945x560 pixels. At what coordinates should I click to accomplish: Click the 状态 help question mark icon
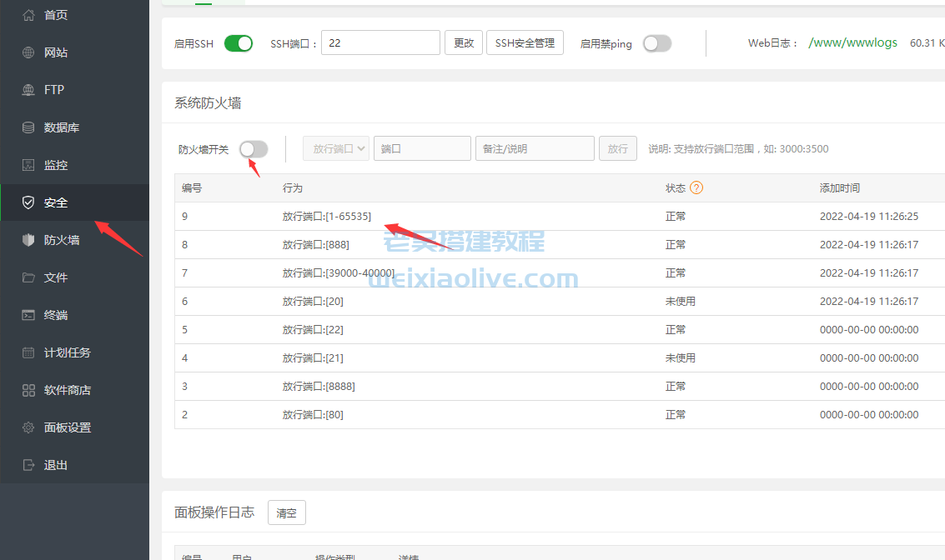click(696, 187)
